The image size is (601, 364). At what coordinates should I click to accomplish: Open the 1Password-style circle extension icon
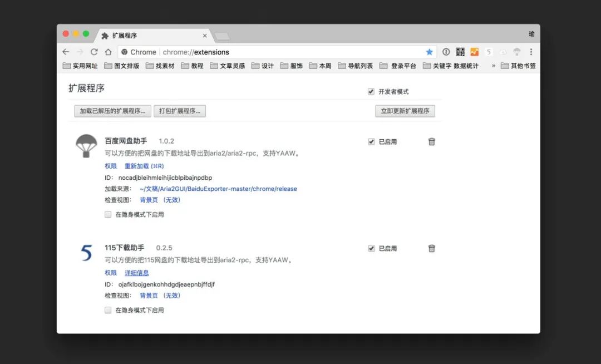pyautogui.click(x=447, y=51)
